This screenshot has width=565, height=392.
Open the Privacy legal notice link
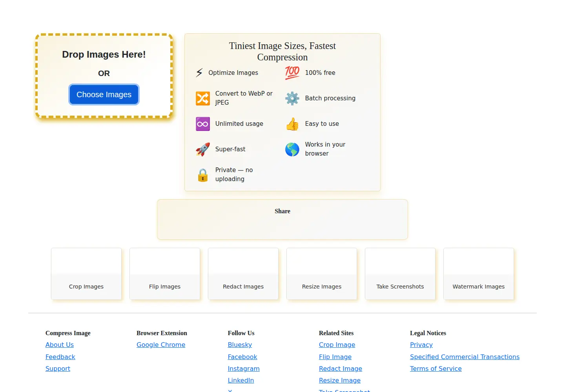421,345
